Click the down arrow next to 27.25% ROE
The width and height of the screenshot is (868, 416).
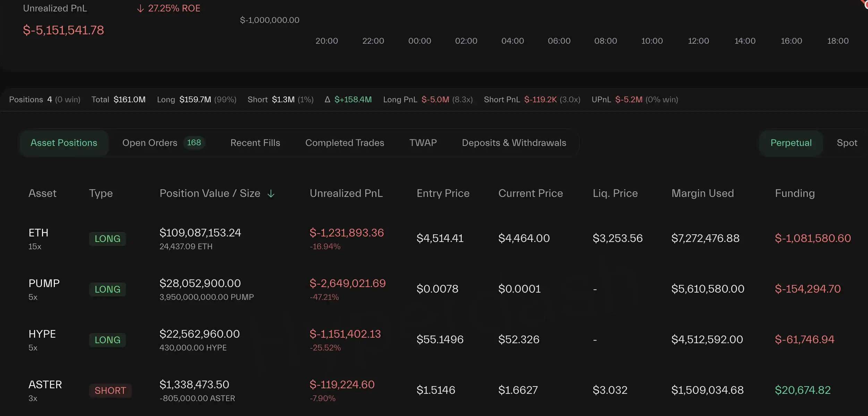140,9
